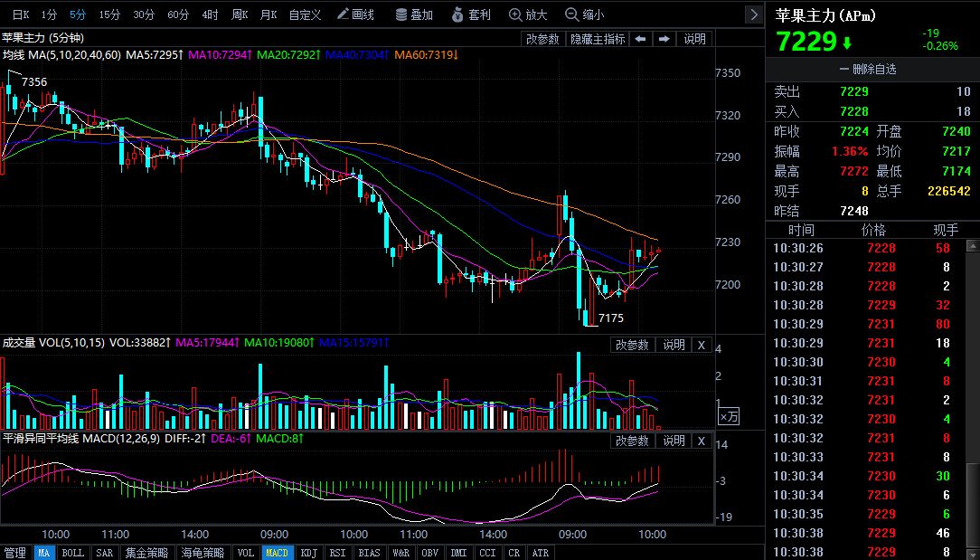The height and width of the screenshot is (560, 980).
Task: Select the BIAS indicator tab
Action: tap(369, 553)
